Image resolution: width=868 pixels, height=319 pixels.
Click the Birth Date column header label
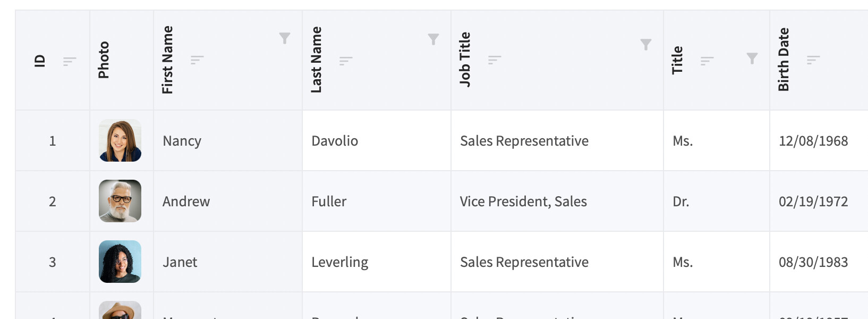point(784,60)
